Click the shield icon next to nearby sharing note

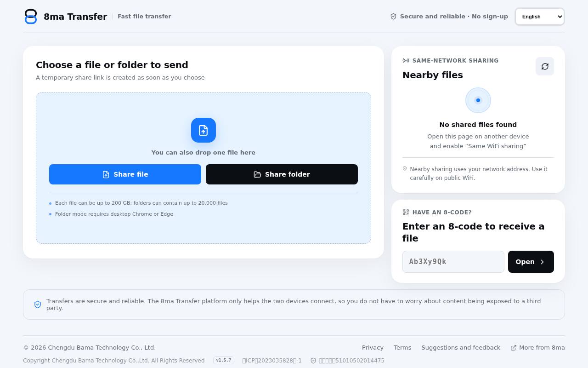coord(405,169)
